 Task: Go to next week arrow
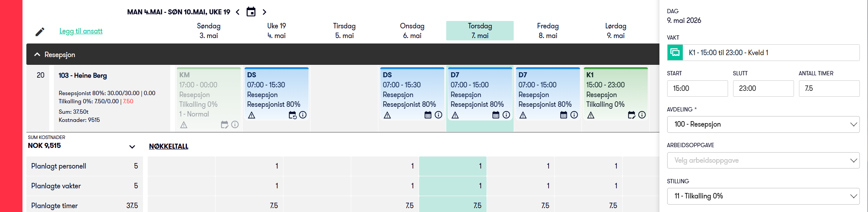(264, 12)
